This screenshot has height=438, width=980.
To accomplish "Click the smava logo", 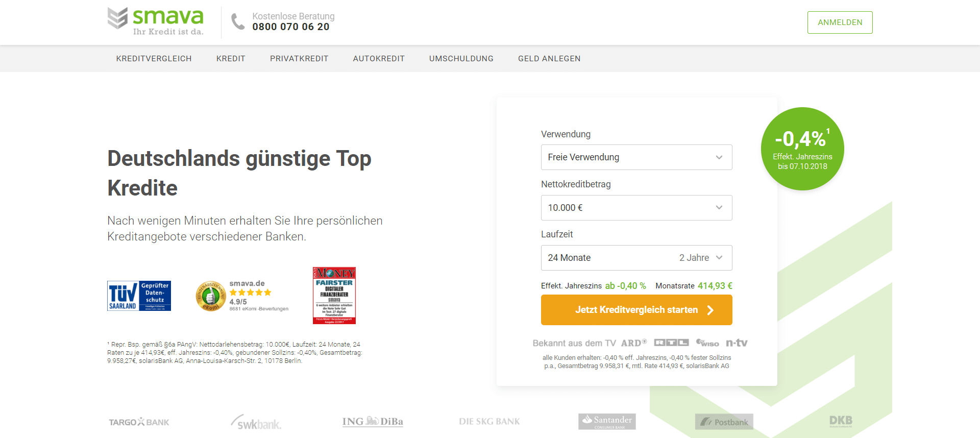I will click(155, 21).
